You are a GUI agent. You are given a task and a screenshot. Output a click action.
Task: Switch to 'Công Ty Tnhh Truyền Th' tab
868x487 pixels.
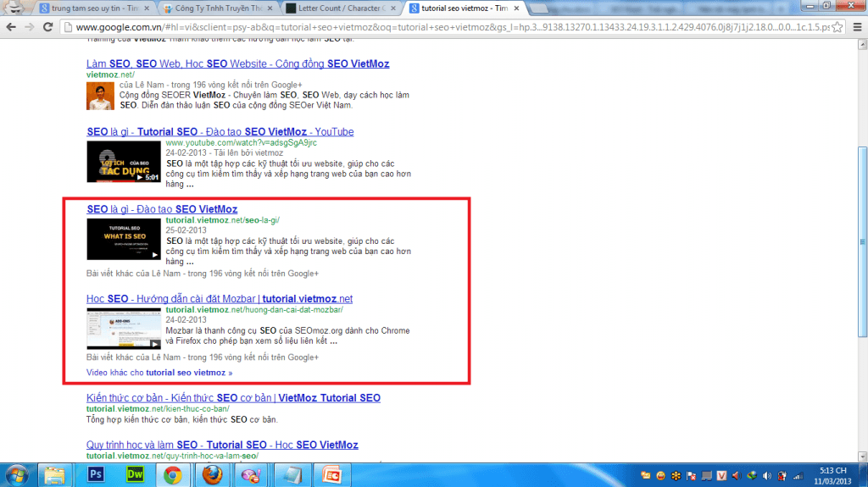point(218,8)
